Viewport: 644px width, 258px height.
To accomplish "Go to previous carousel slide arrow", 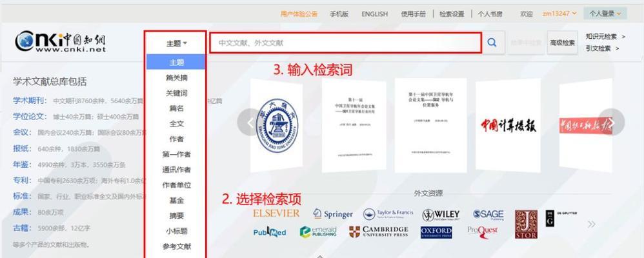I will coord(250,123).
